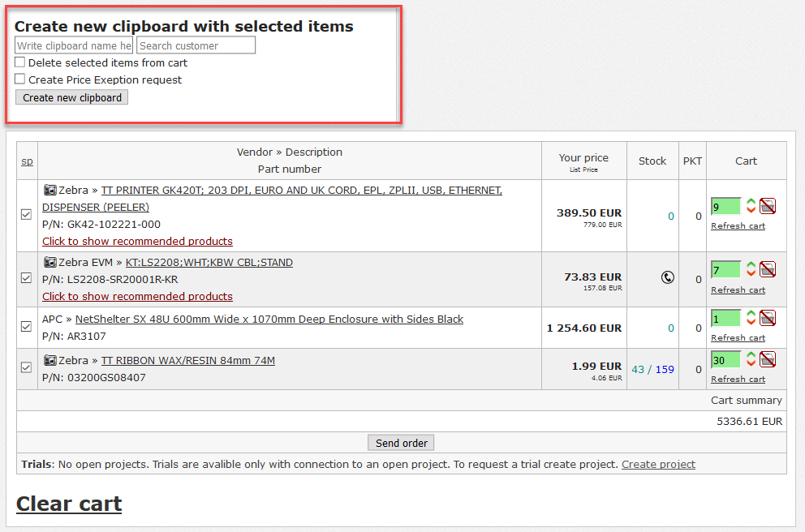
Task: Click phone icon in LS2208 stock column
Action: (668, 277)
